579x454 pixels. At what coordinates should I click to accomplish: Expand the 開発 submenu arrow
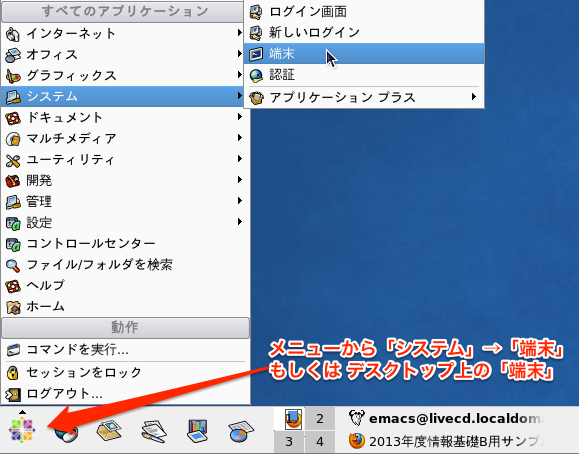pos(240,180)
